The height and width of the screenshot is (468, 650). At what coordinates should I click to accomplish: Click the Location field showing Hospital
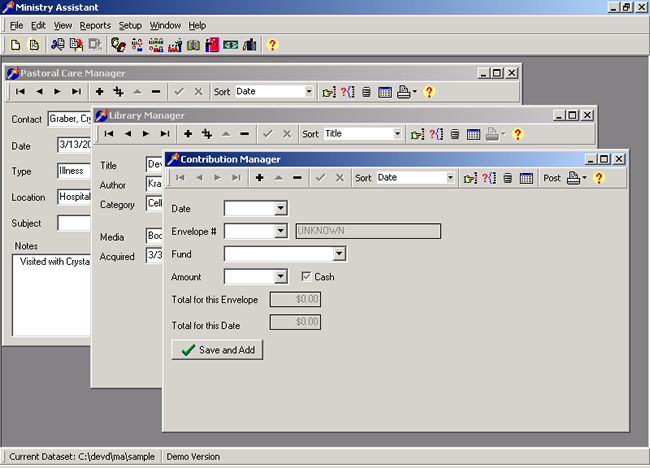pos(74,197)
